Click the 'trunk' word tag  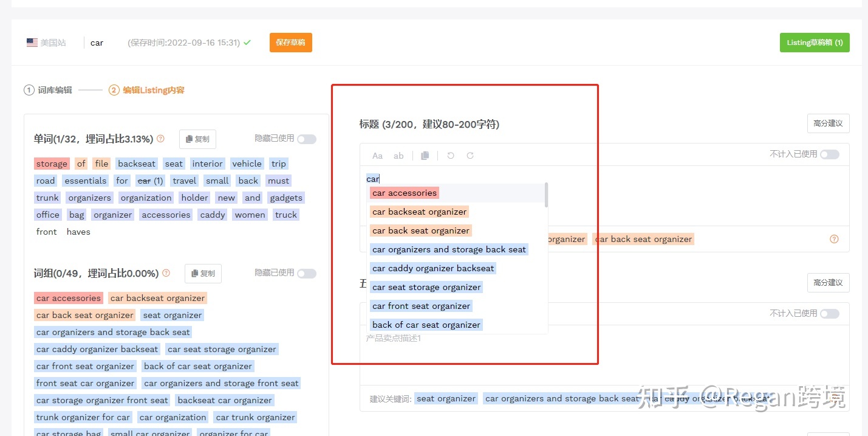pos(47,198)
